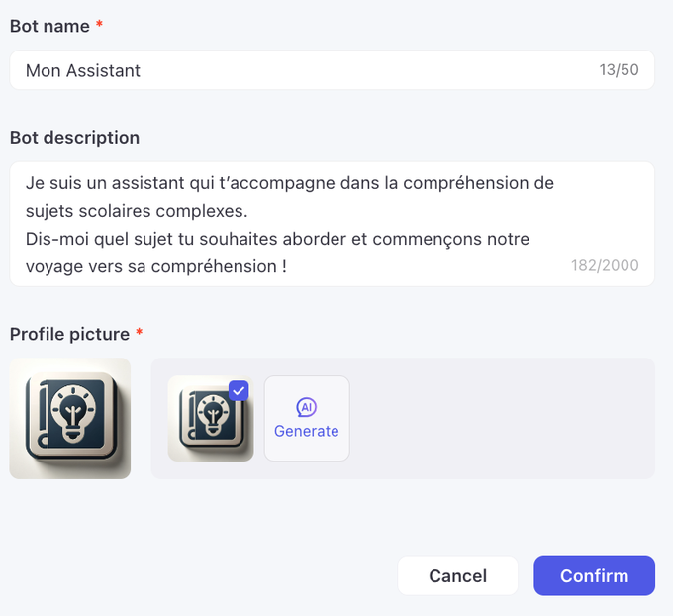673x616 pixels.
Task: Click the 'Profile picture' section label
Action: click(x=69, y=333)
